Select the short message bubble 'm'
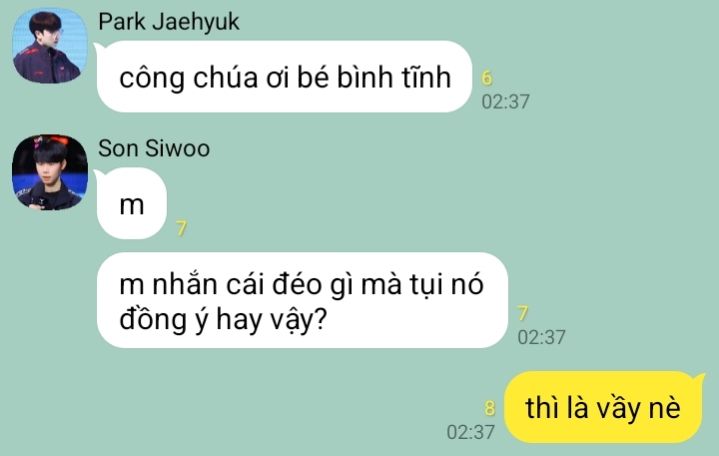The height and width of the screenshot is (456, 719). click(x=132, y=203)
